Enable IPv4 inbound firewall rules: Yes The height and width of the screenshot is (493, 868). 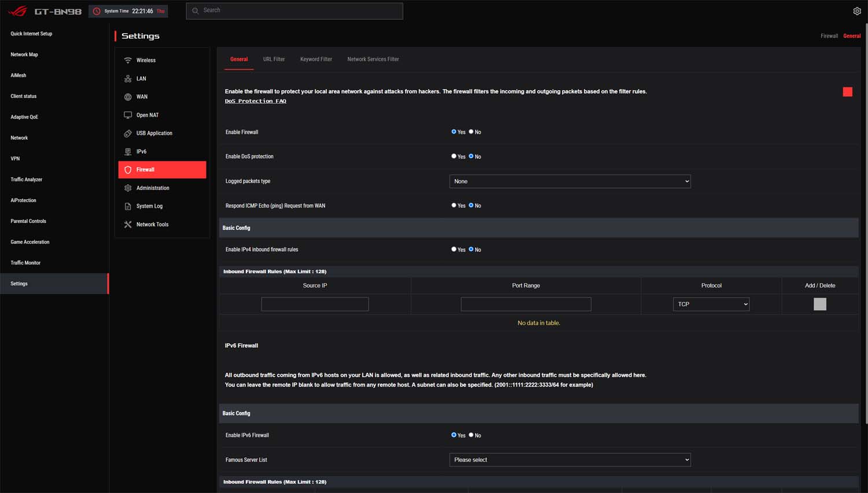[x=454, y=249]
